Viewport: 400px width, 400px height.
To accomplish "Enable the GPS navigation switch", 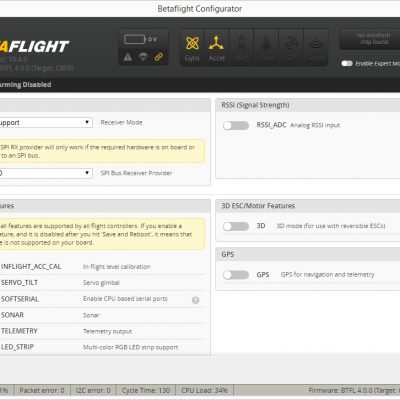I will (x=236, y=275).
